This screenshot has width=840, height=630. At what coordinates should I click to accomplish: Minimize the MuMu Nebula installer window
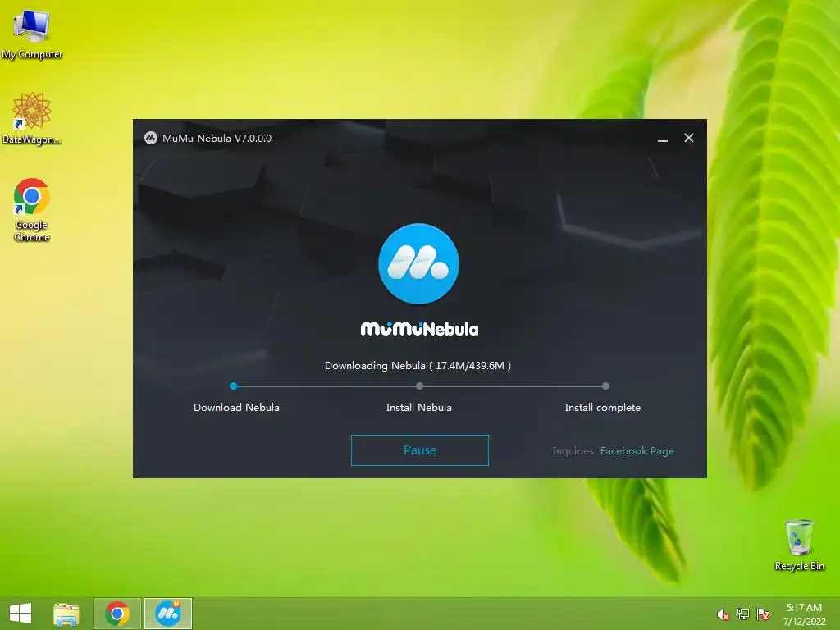pos(663,139)
